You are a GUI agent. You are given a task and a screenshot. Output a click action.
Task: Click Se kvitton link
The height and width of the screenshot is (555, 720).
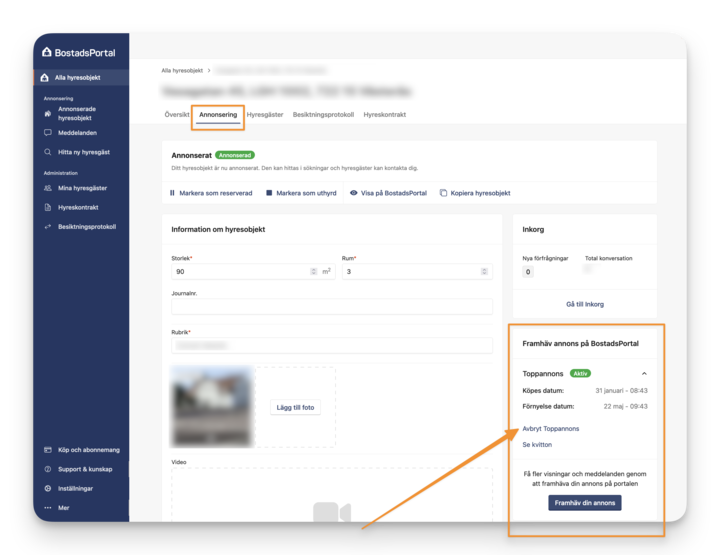537,444
